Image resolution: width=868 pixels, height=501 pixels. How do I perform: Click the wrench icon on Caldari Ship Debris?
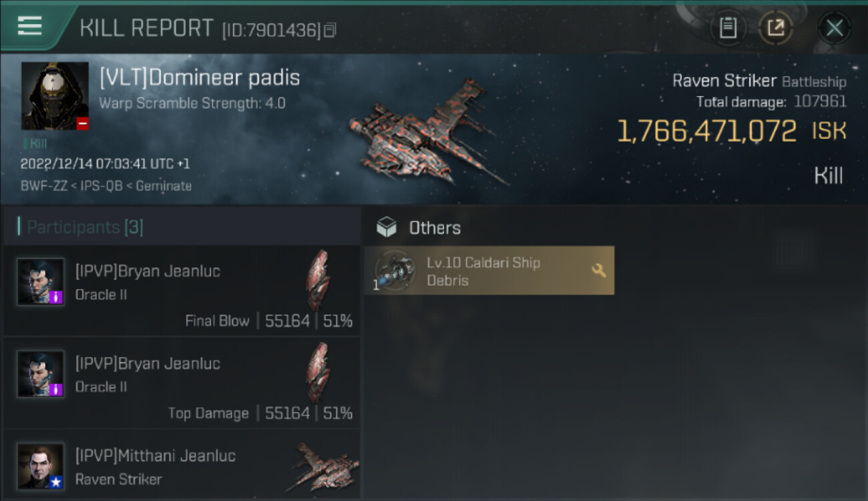(x=599, y=271)
